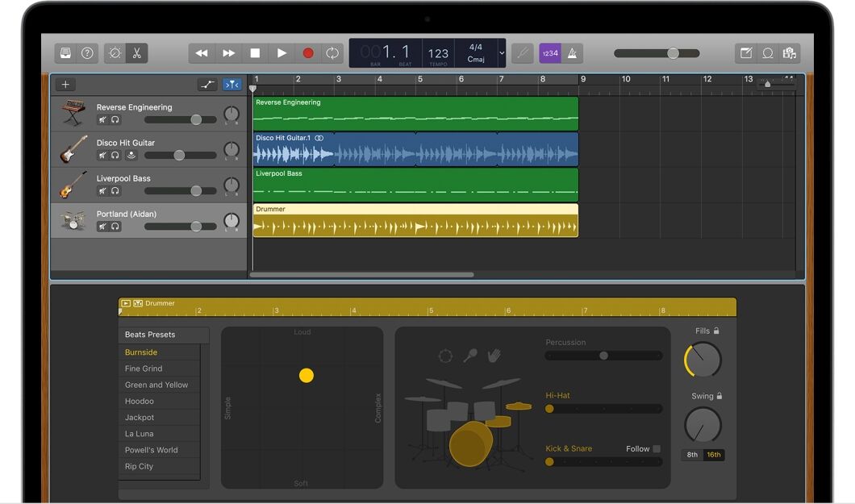
Task: Open the Loop Browser
Action: tap(766, 52)
